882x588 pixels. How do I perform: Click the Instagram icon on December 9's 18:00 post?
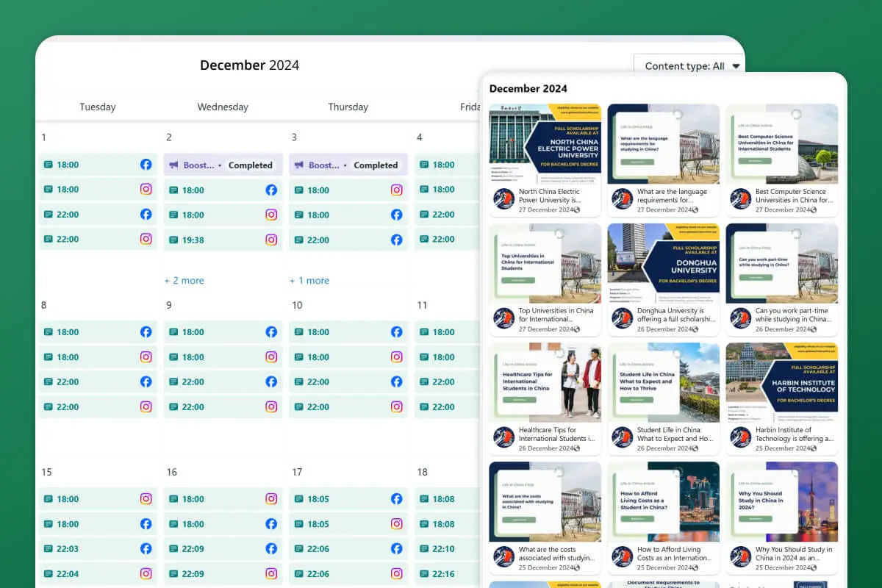point(271,356)
